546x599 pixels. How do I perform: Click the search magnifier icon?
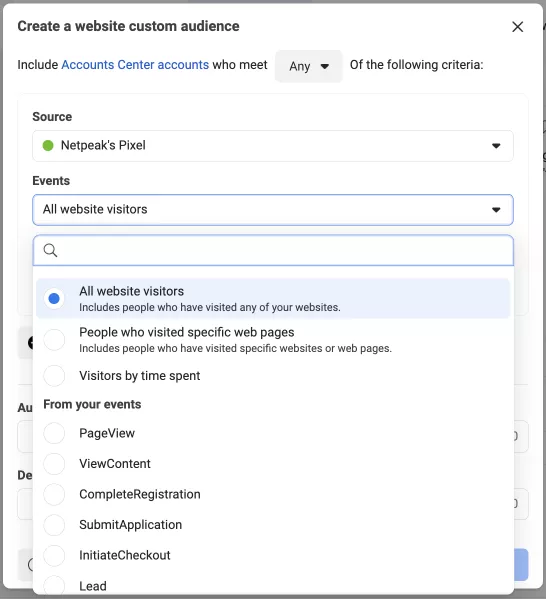pos(50,251)
